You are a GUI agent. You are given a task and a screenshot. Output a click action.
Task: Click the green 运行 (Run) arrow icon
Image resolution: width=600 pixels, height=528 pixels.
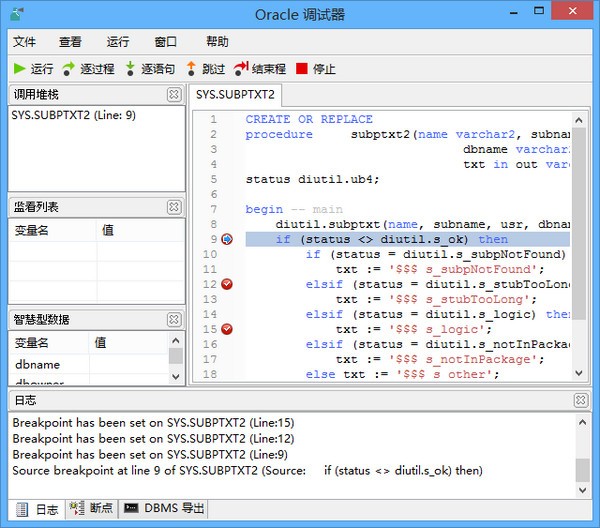tap(19, 69)
